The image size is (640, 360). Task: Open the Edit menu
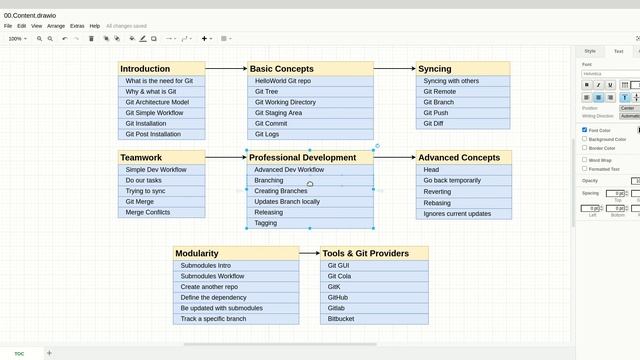22,26
